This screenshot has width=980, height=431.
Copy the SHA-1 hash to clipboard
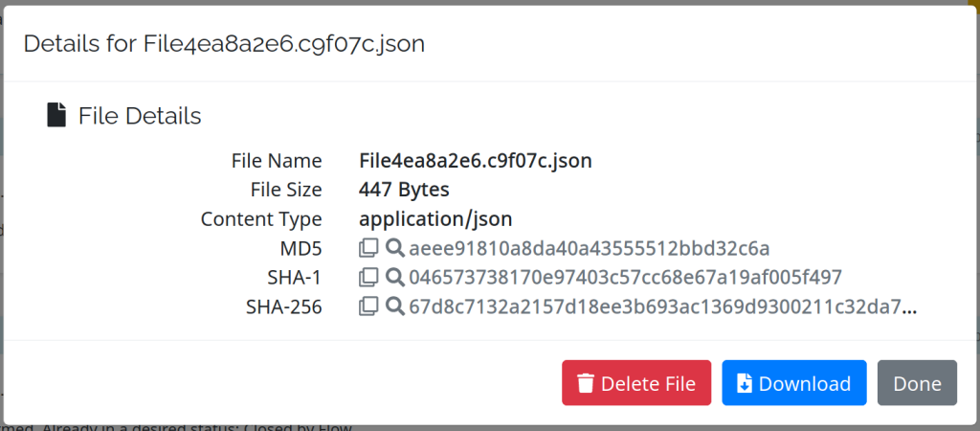click(368, 279)
